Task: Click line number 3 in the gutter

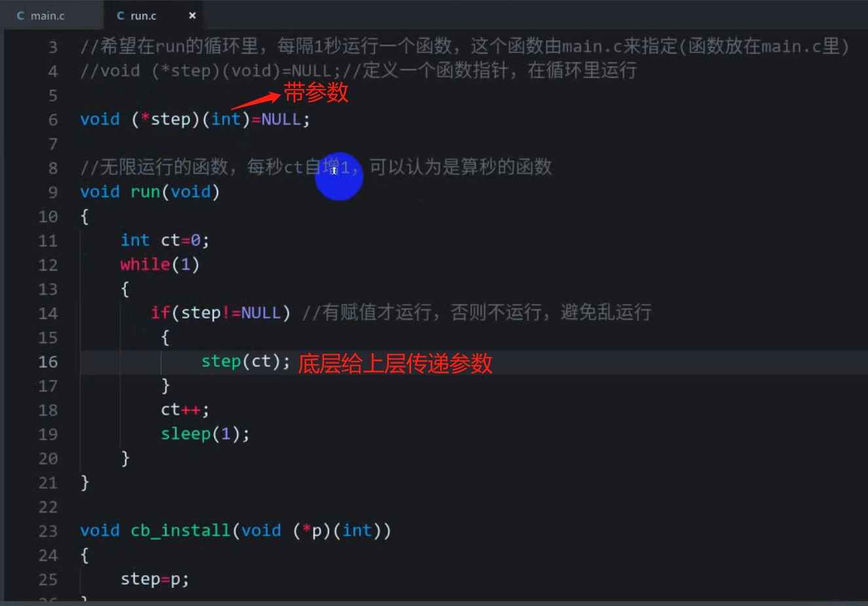Action: pos(53,47)
